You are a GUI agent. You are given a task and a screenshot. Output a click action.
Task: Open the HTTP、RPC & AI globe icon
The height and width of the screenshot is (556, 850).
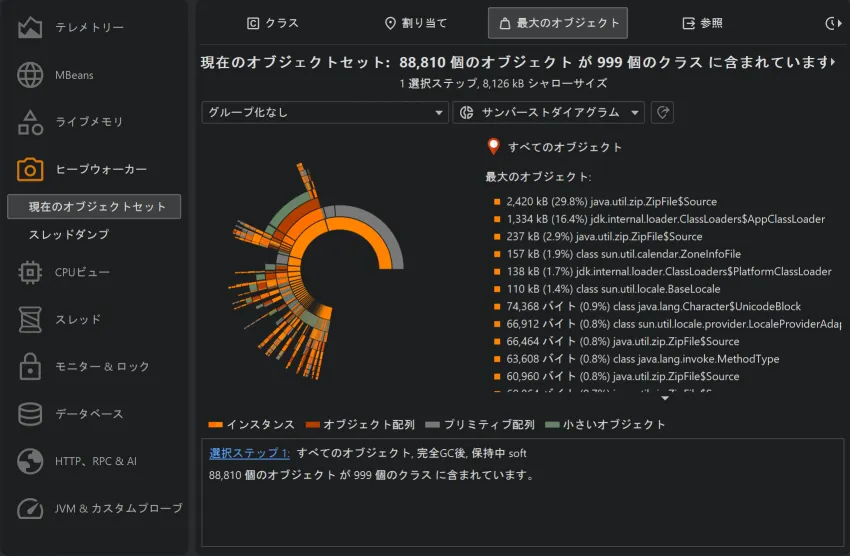[30, 461]
